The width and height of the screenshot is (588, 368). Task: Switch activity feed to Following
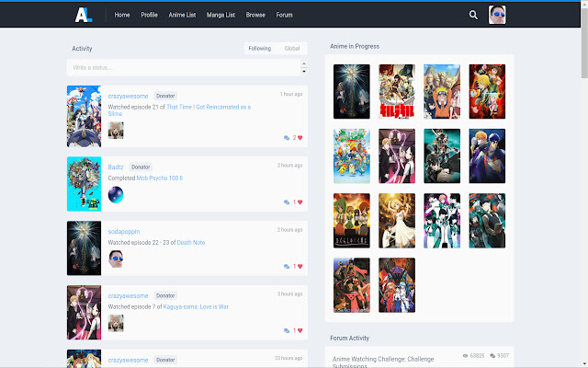coord(259,49)
